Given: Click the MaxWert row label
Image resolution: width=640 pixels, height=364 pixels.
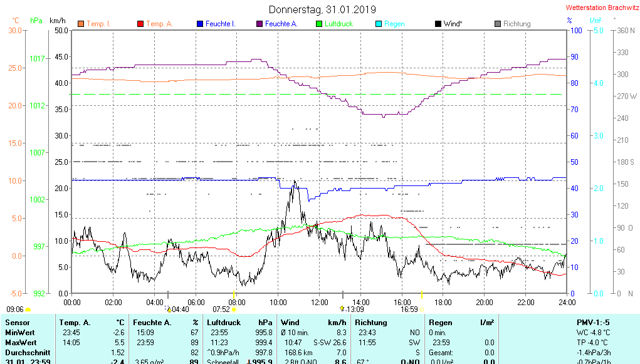Looking at the screenshot, I should click(x=21, y=343).
